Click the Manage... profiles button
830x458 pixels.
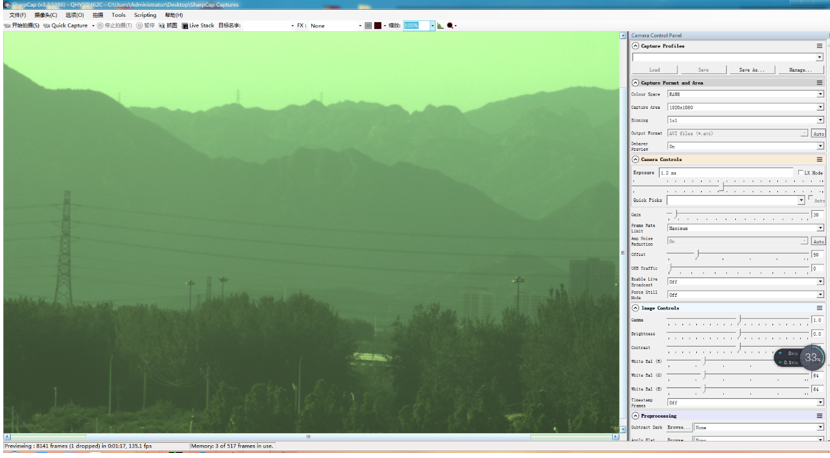800,70
